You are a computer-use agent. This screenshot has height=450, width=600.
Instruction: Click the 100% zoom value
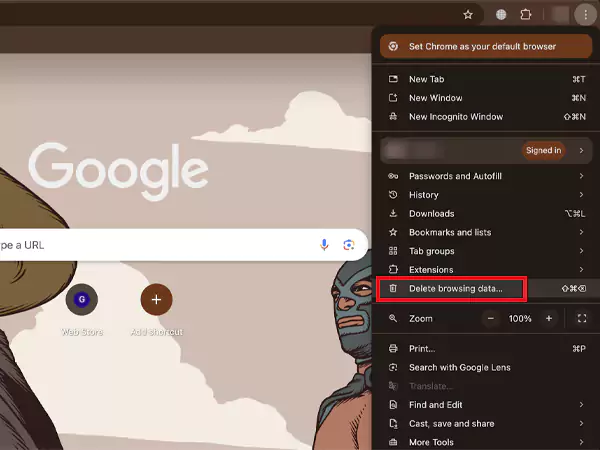tap(520, 318)
